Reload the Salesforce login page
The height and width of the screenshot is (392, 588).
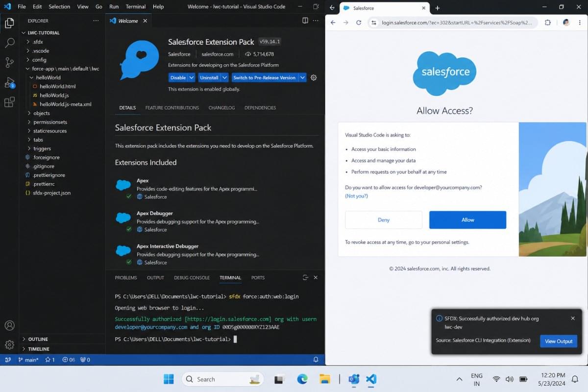pos(359,23)
